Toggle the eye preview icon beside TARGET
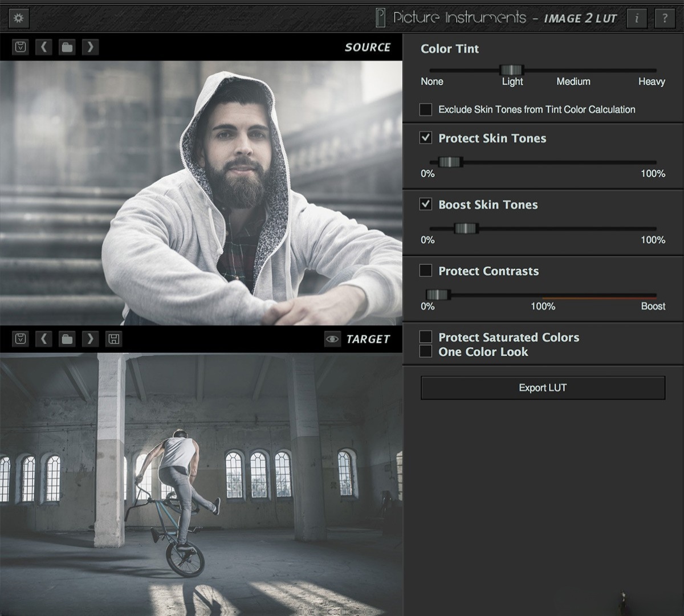684x616 pixels. click(332, 339)
